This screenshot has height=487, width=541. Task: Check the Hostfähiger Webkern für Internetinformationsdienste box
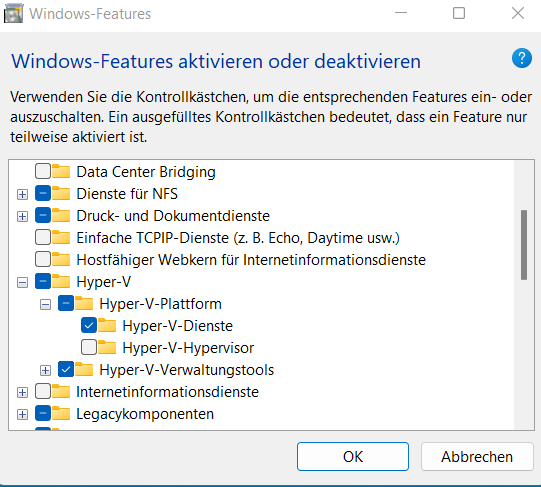click(43, 260)
